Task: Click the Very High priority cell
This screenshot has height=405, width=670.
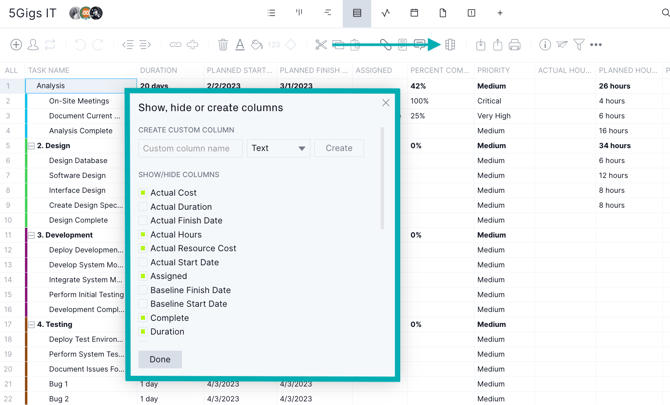Action: 494,116
